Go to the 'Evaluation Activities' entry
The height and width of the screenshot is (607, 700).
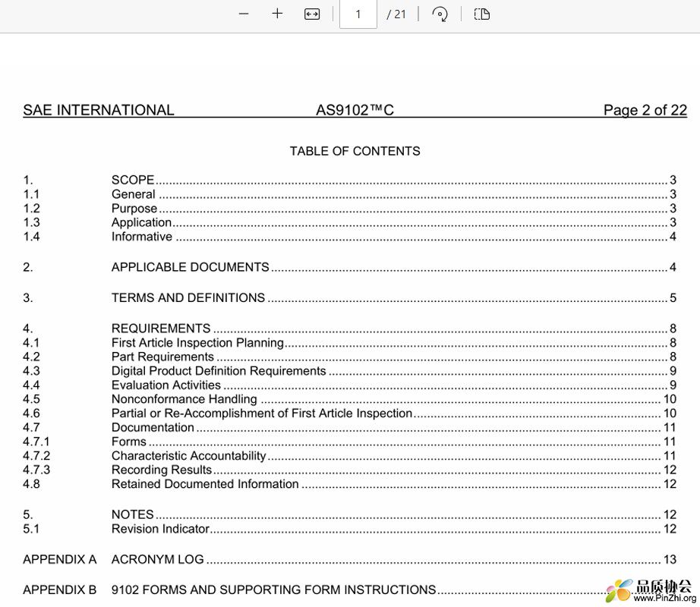(349, 385)
